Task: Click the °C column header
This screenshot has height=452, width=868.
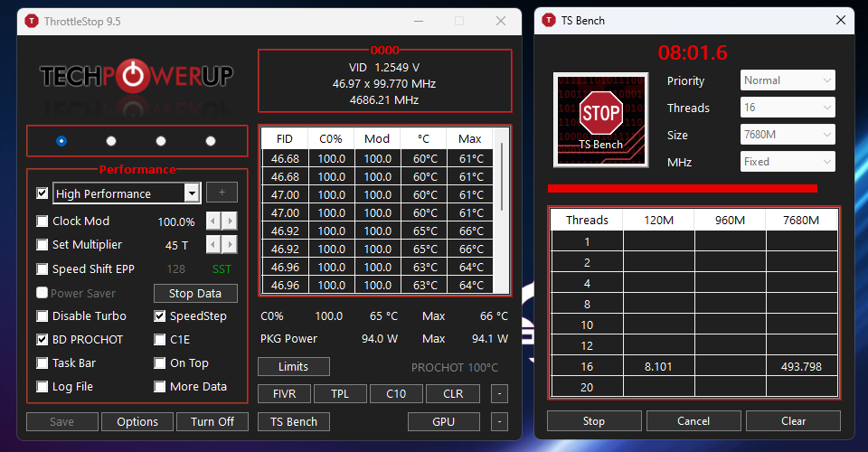Action: tap(423, 139)
